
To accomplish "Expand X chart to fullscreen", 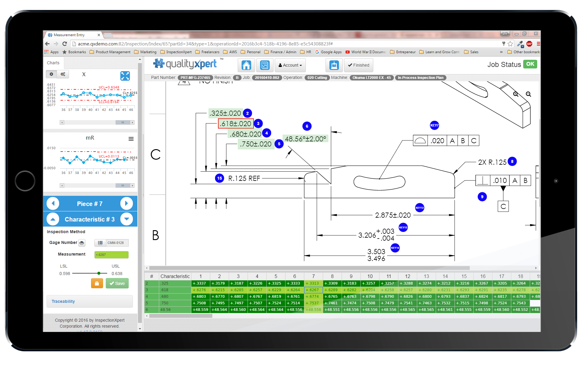I will 125,76.
